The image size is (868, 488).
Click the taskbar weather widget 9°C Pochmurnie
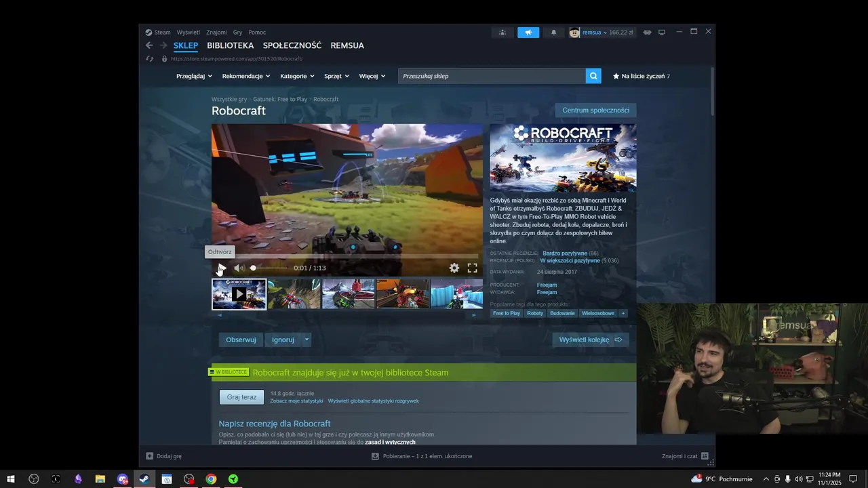[x=722, y=479]
